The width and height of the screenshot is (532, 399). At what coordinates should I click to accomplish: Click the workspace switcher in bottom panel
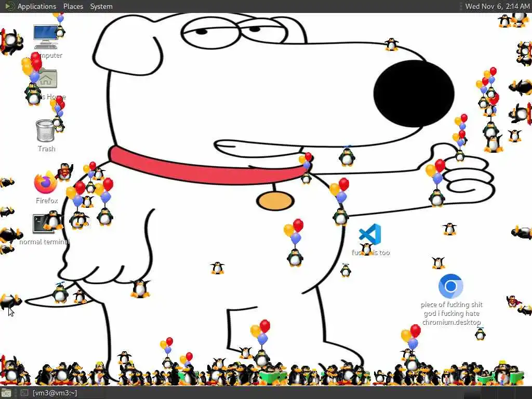point(497,393)
